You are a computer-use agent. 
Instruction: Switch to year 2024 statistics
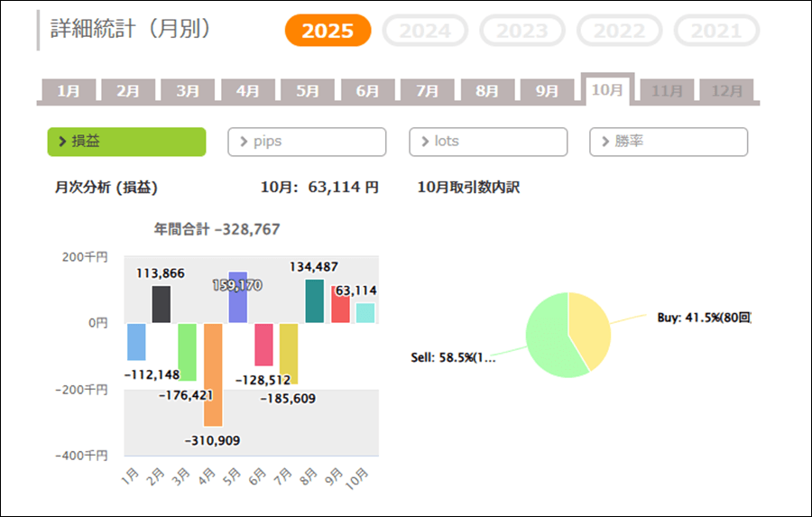pos(425,31)
